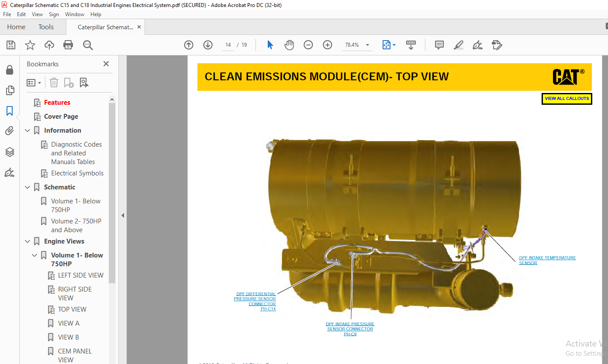
Task: Click the upload to cloud icon
Action: coord(49,45)
